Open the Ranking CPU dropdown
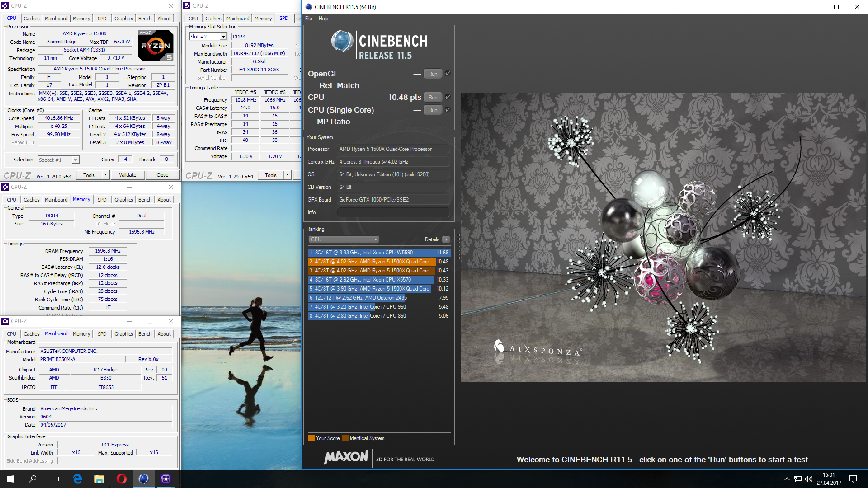This screenshot has height=488, width=868. click(344, 239)
